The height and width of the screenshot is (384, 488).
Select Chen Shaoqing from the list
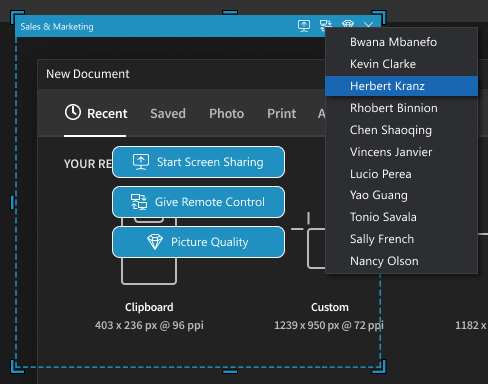pyautogui.click(x=401, y=130)
